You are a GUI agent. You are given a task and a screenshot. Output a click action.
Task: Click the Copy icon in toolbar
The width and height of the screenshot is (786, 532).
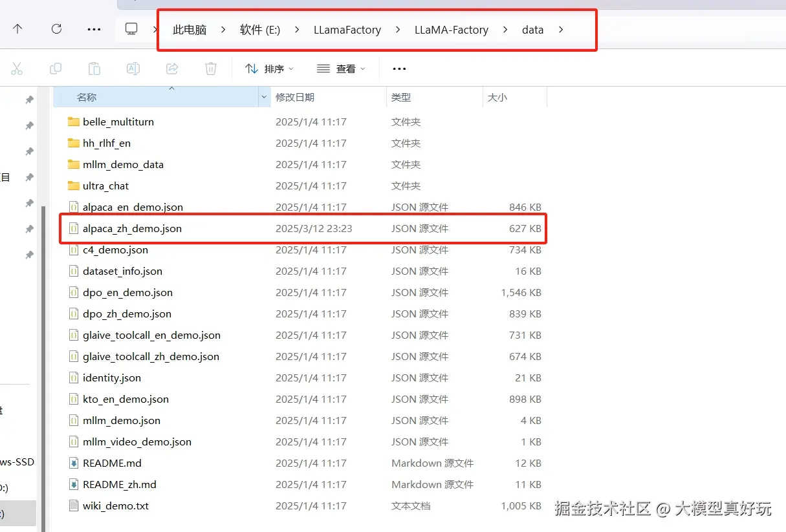click(x=56, y=69)
